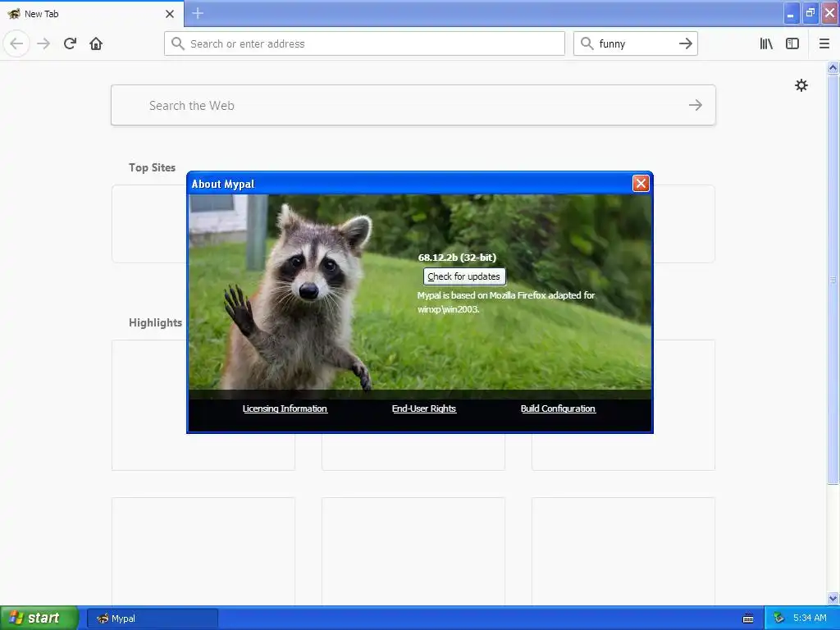Reload the current page
840x630 pixels.
pyautogui.click(x=70, y=43)
